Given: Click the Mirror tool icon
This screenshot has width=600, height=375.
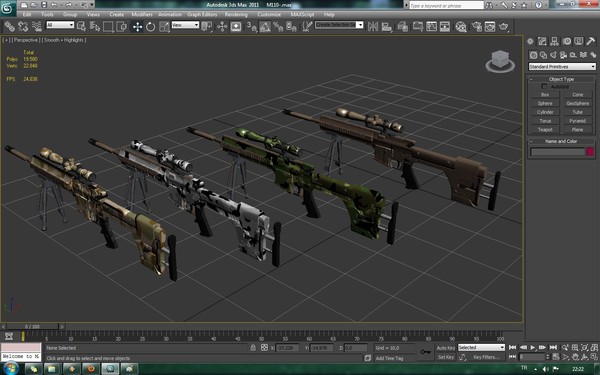Looking at the screenshot, I should tap(373, 26).
